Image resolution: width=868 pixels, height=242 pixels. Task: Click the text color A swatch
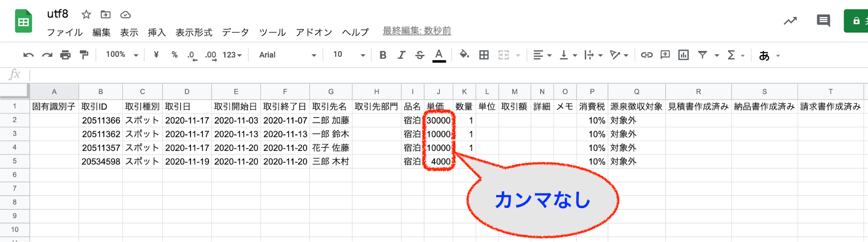439,55
